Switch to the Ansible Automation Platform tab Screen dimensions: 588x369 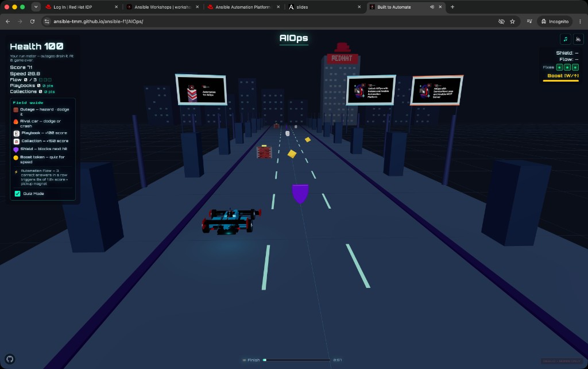point(243,7)
